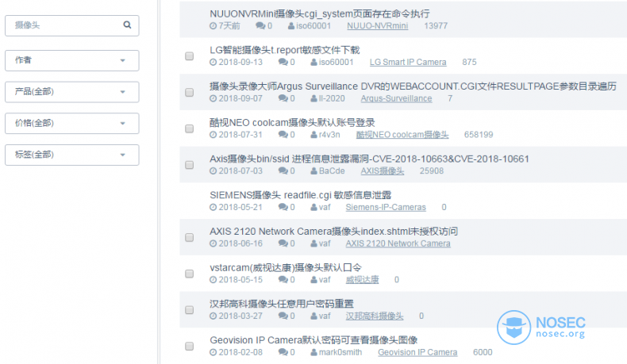The width and height of the screenshot is (627, 364).
Task: Check the AXIS 2120 Network Camera row checkbox
Action: pyautogui.click(x=189, y=237)
